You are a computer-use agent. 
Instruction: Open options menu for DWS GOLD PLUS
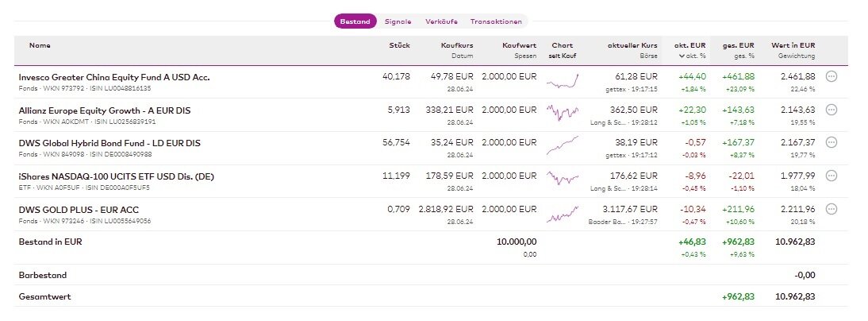832,209
